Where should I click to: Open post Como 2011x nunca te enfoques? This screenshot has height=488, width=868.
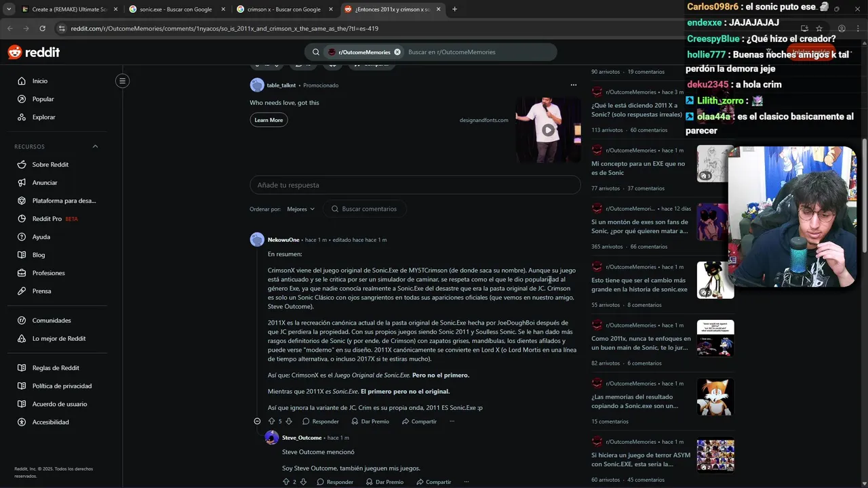click(x=641, y=343)
